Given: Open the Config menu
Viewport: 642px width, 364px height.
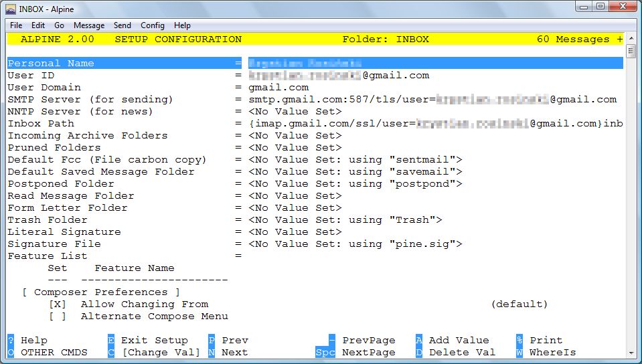Looking at the screenshot, I should coord(153,25).
